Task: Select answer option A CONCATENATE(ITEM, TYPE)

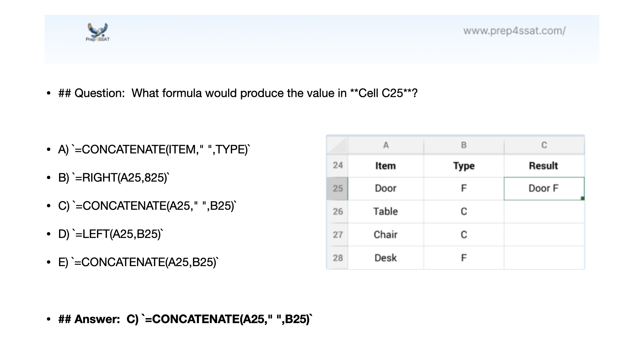Action: (154, 149)
